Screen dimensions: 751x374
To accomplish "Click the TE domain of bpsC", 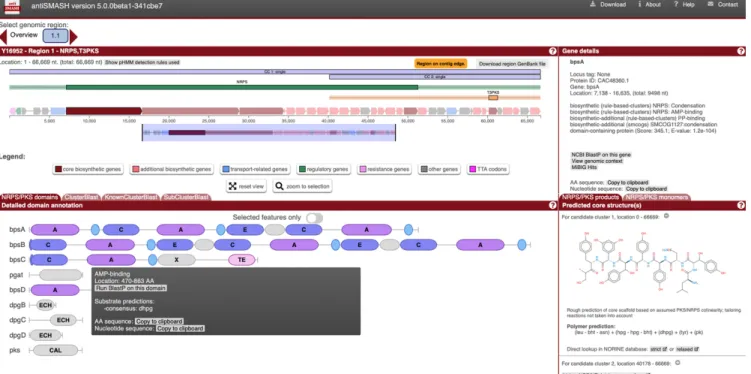I will pyautogui.click(x=242, y=260).
